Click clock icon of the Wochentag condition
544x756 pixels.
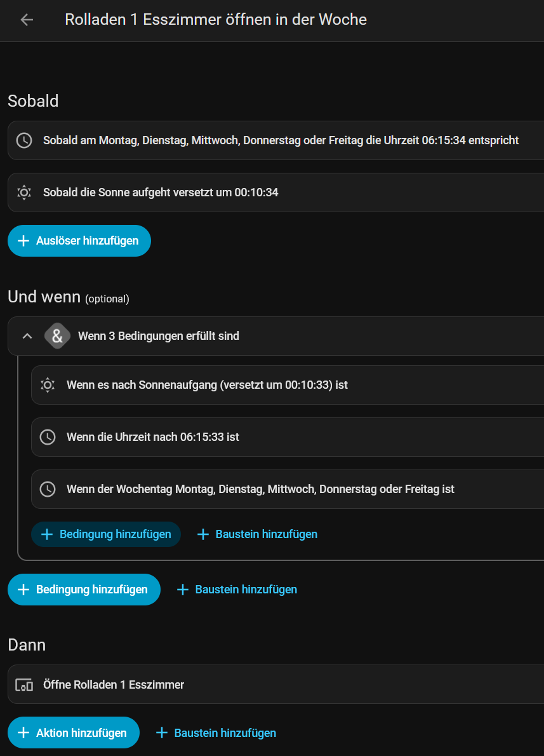(x=48, y=489)
